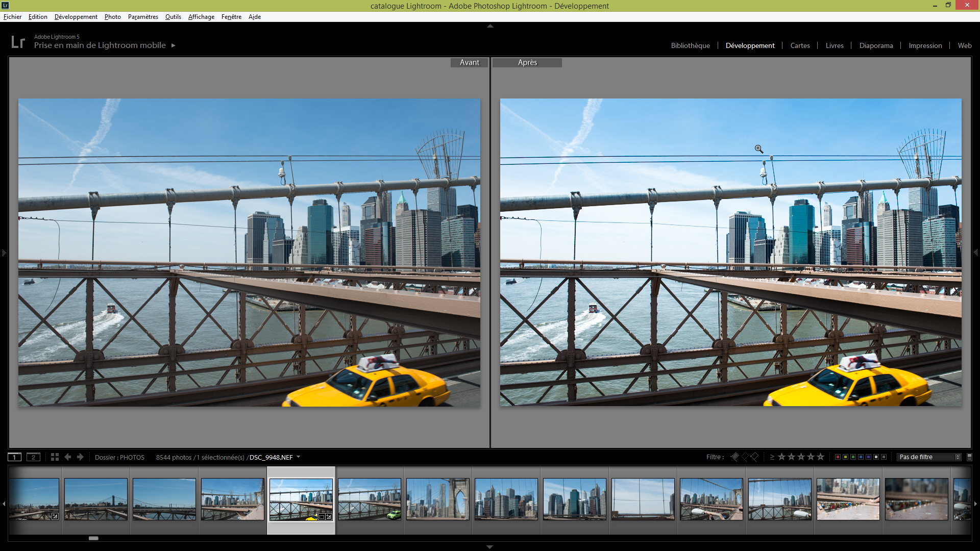Switch to the main window display (1)
This screenshot has width=980, height=551.
(14, 457)
